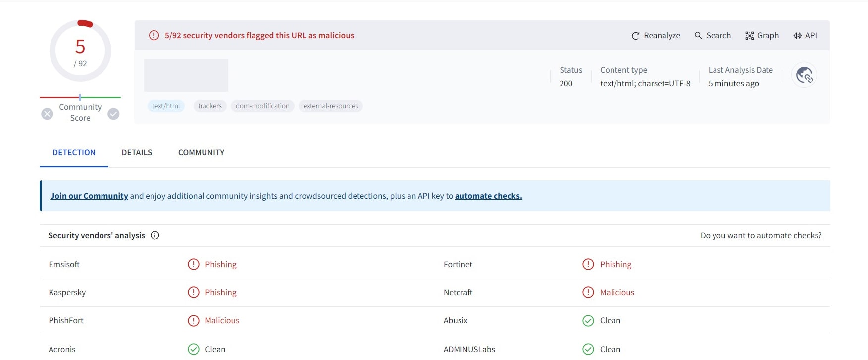Click the Fortinet vendor name
The width and height of the screenshot is (868, 360).
[458, 264]
